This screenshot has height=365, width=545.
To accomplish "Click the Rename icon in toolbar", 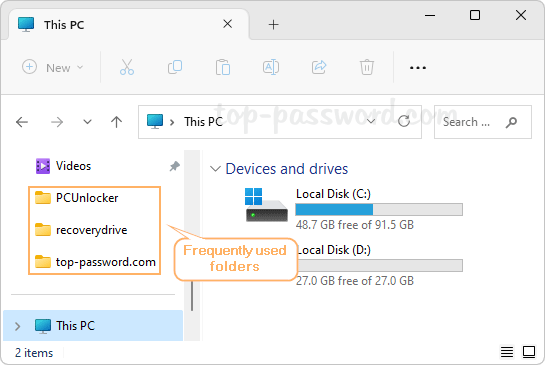I will tap(271, 67).
